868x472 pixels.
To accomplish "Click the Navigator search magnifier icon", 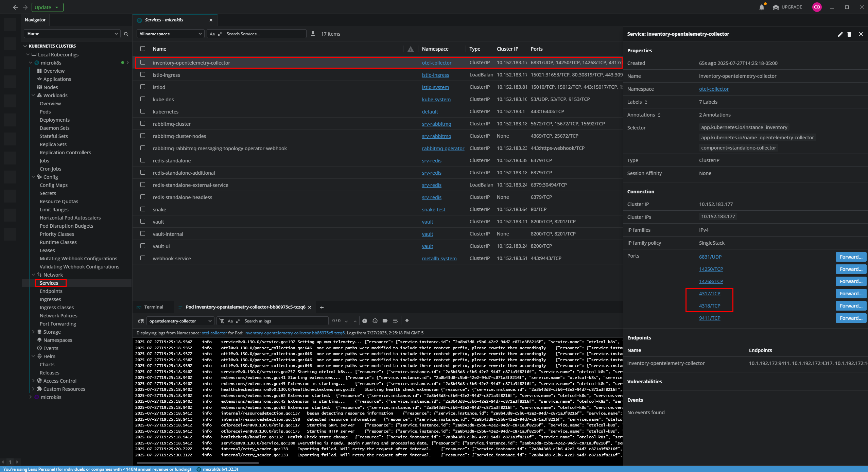I will click(126, 34).
